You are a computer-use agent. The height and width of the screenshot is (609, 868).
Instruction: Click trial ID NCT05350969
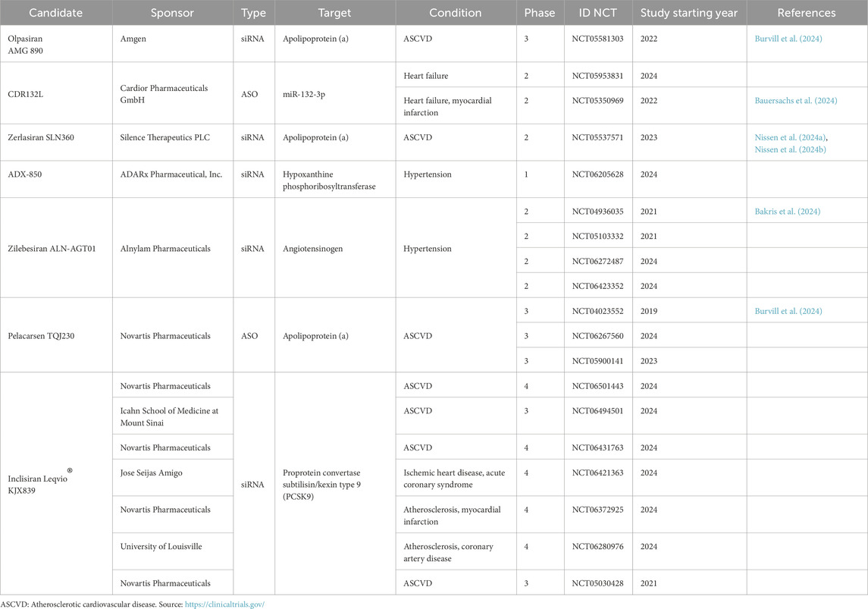point(598,101)
